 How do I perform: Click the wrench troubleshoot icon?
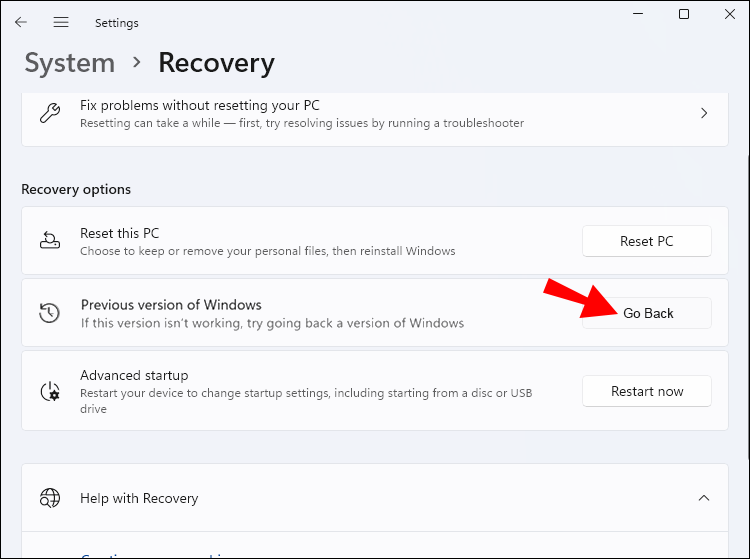point(49,113)
